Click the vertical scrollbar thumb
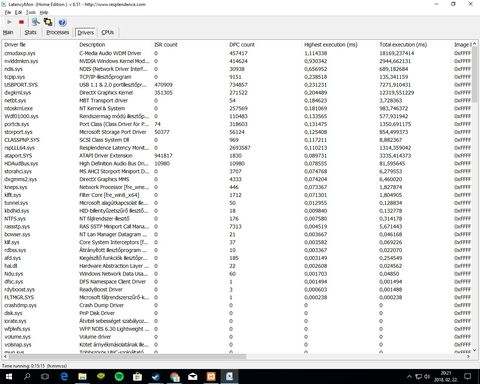 (475, 74)
